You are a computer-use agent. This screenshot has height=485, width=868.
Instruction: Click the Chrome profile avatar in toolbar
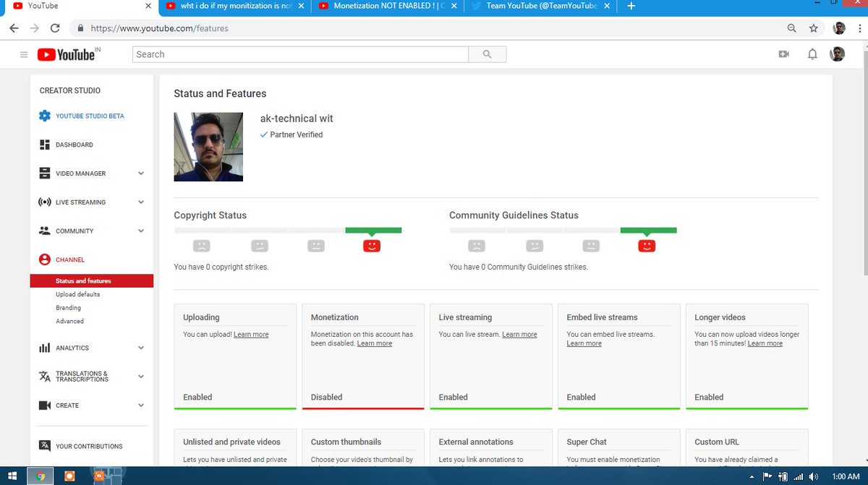(839, 28)
